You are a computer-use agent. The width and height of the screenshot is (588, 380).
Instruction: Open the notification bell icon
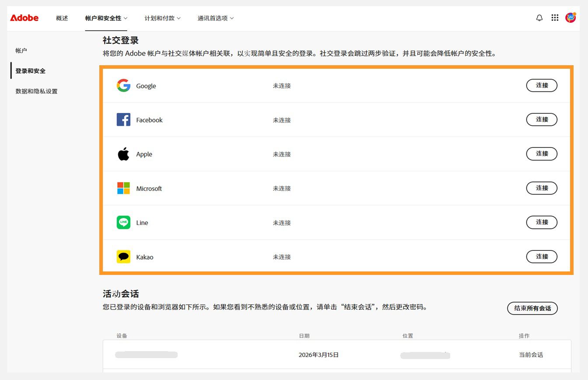pyautogui.click(x=539, y=18)
